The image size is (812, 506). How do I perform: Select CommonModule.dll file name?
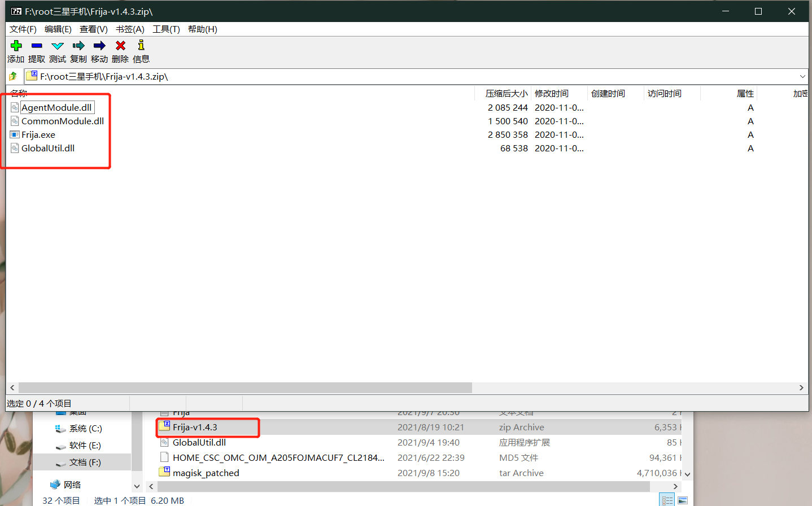point(63,121)
